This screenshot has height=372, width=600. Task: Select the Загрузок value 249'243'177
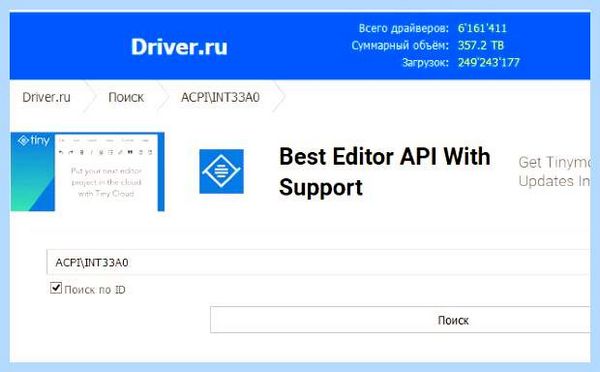click(x=489, y=62)
